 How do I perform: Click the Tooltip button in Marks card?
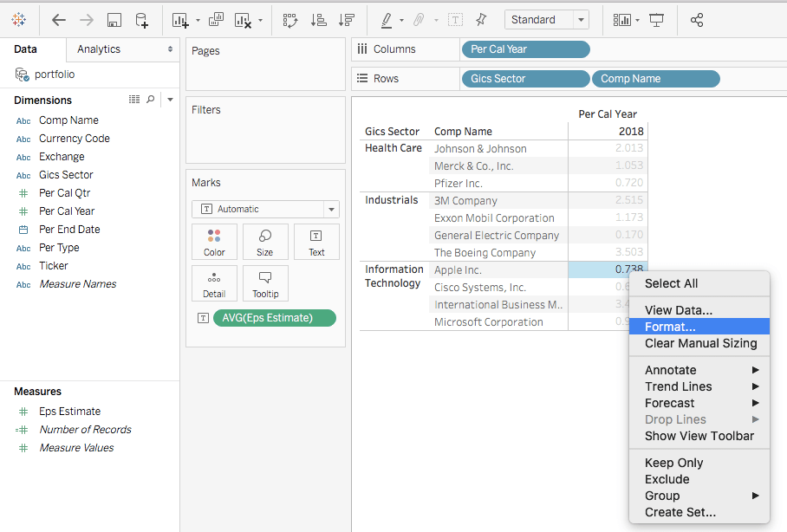(x=265, y=283)
